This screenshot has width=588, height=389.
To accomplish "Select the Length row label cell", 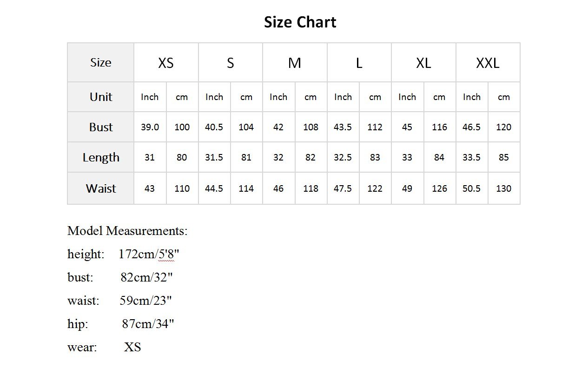I will pos(101,157).
